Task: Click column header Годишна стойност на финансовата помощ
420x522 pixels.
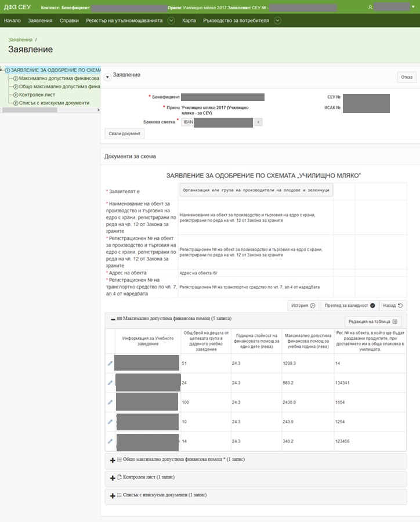Action: click(256, 341)
